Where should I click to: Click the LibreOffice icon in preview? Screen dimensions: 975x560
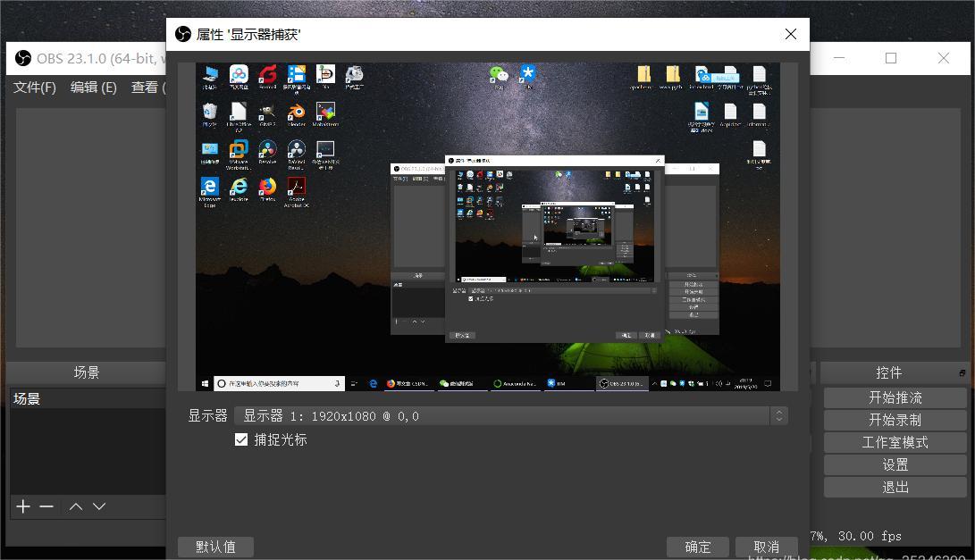(239, 117)
